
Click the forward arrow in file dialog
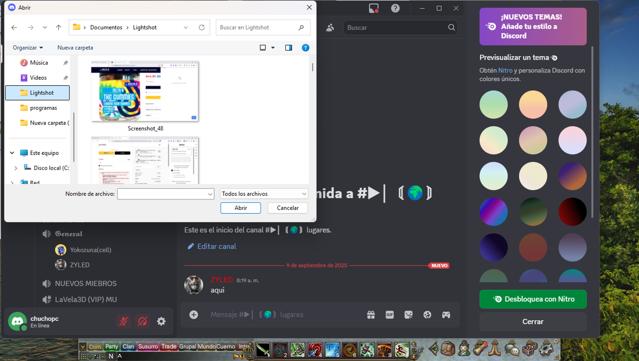(x=31, y=27)
